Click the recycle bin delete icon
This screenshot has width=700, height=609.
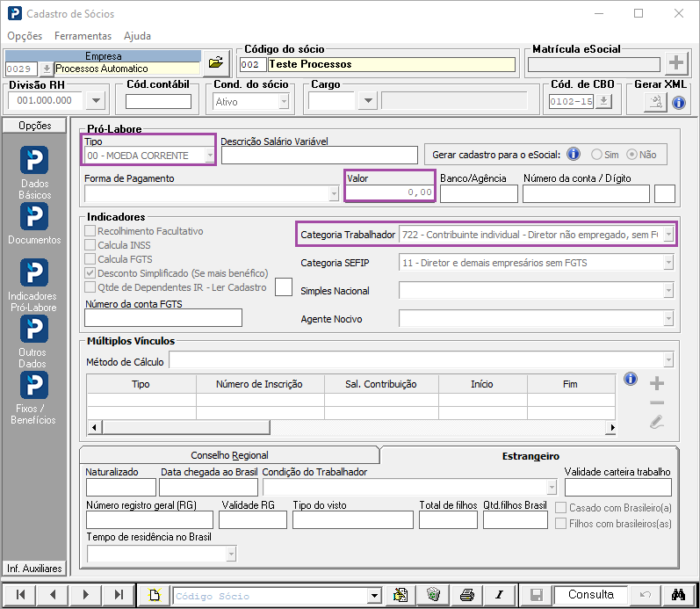point(432,595)
